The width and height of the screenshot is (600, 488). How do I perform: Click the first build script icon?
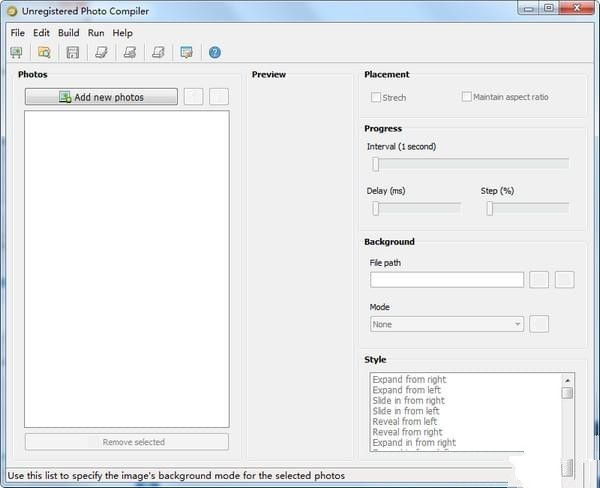[x=101, y=53]
